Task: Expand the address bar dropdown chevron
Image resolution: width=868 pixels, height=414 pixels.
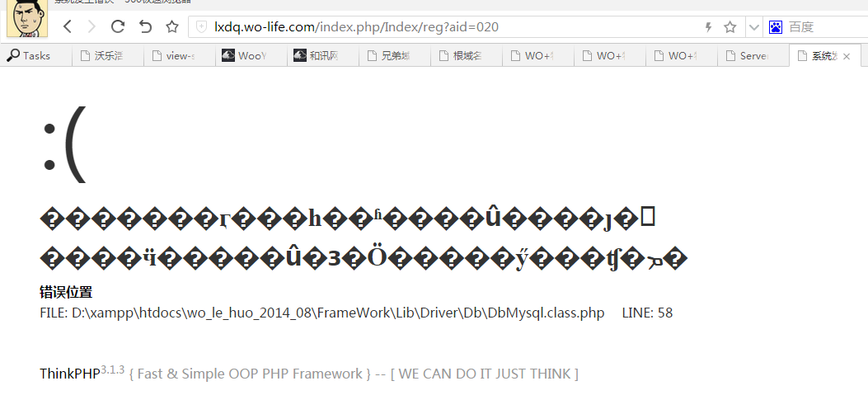Action: tap(753, 26)
